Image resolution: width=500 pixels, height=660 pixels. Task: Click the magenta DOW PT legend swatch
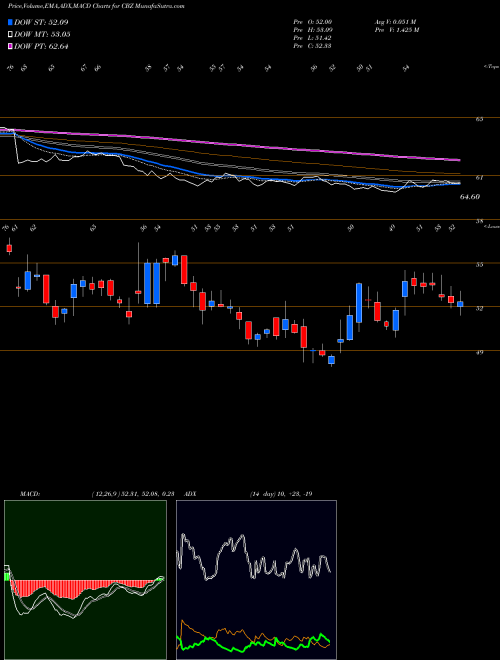(x=11, y=46)
